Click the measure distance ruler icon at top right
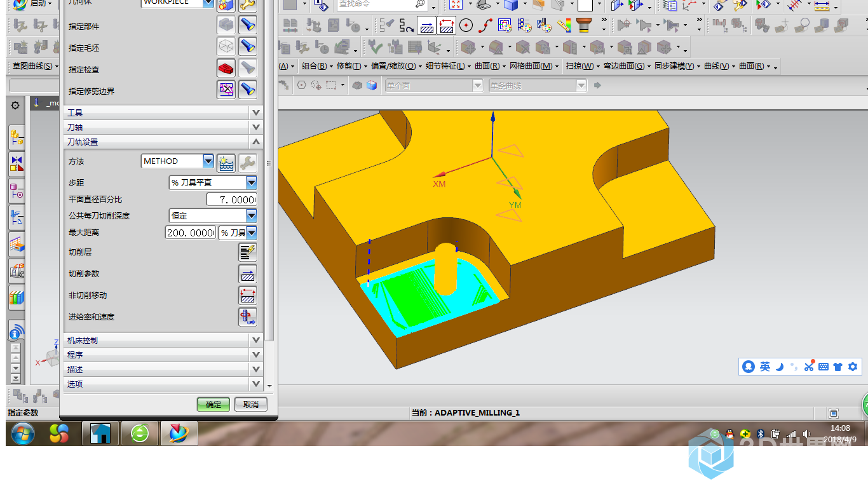868x488 pixels. [x=822, y=5]
